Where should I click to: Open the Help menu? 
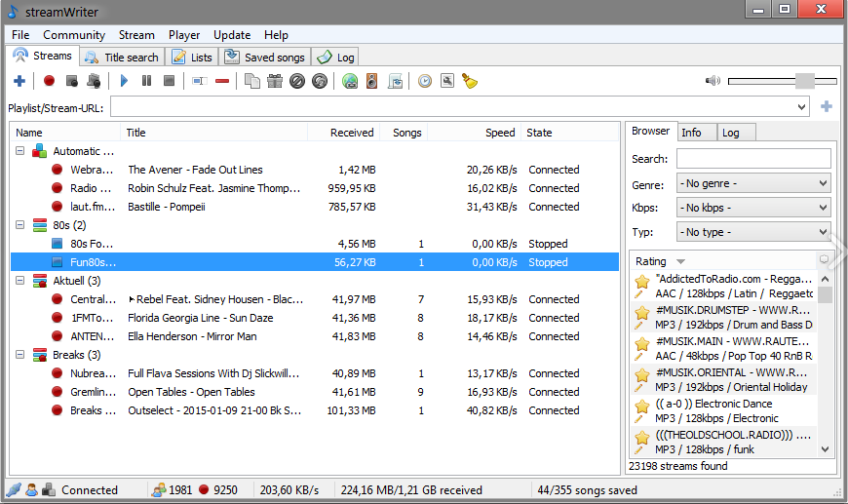pyautogui.click(x=276, y=35)
